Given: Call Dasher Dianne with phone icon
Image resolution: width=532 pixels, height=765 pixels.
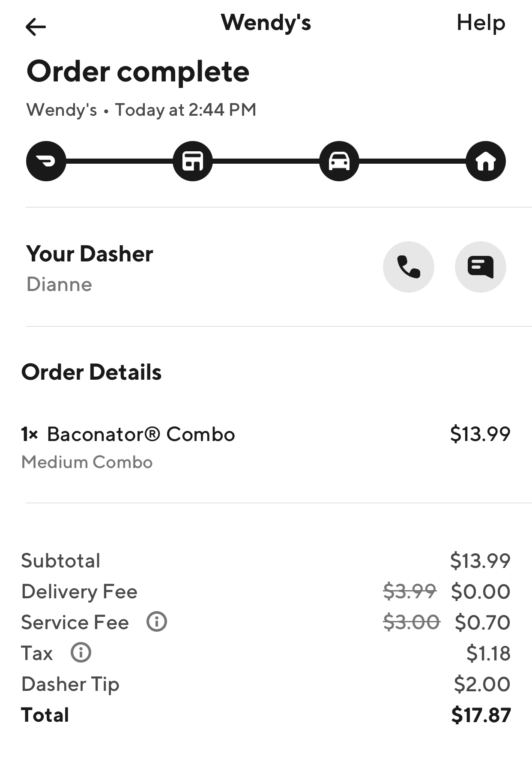Looking at the screenshot, I should pos(408,267).
